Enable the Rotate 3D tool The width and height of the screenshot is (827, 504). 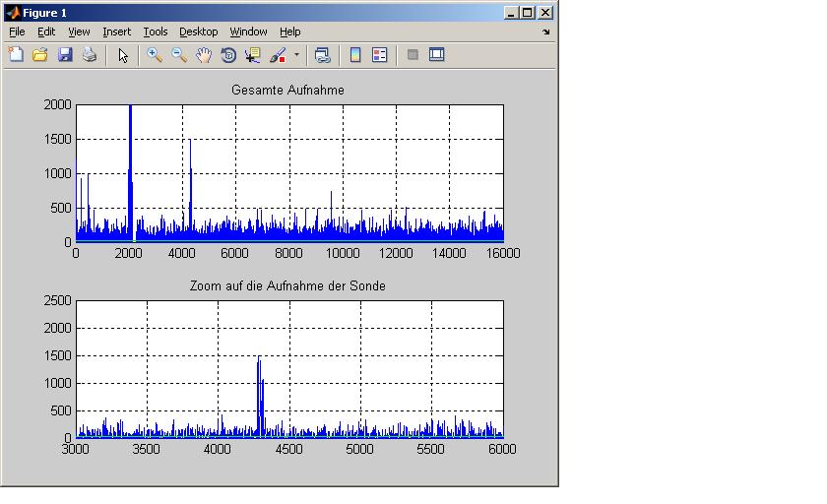pyautogui.click(x=228, y=55)
